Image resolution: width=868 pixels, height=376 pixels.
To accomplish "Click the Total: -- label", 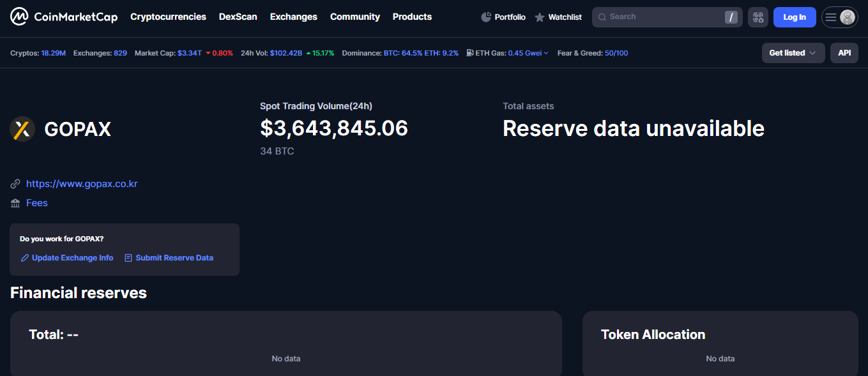I will click(x=54, y=335).
